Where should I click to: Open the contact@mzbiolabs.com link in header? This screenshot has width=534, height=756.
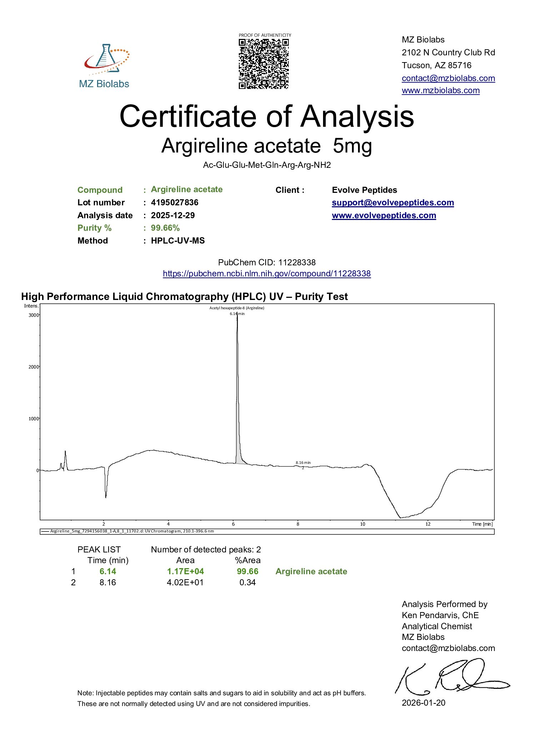click(448, 78)
